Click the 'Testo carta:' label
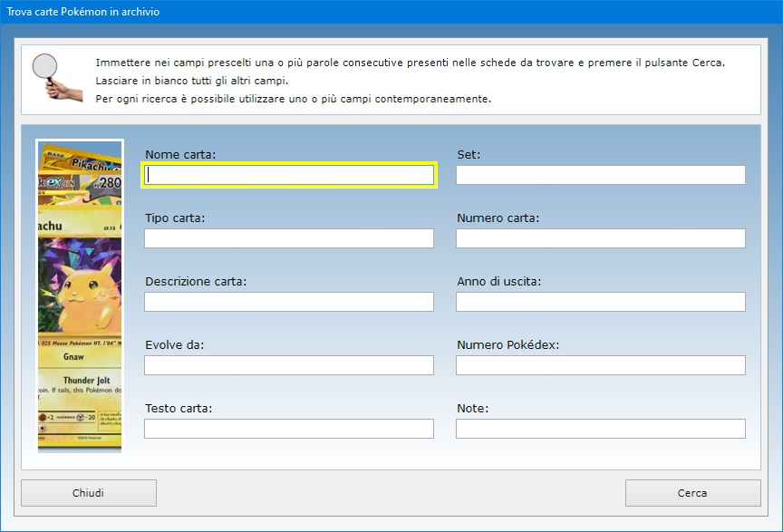 [179, 409]
